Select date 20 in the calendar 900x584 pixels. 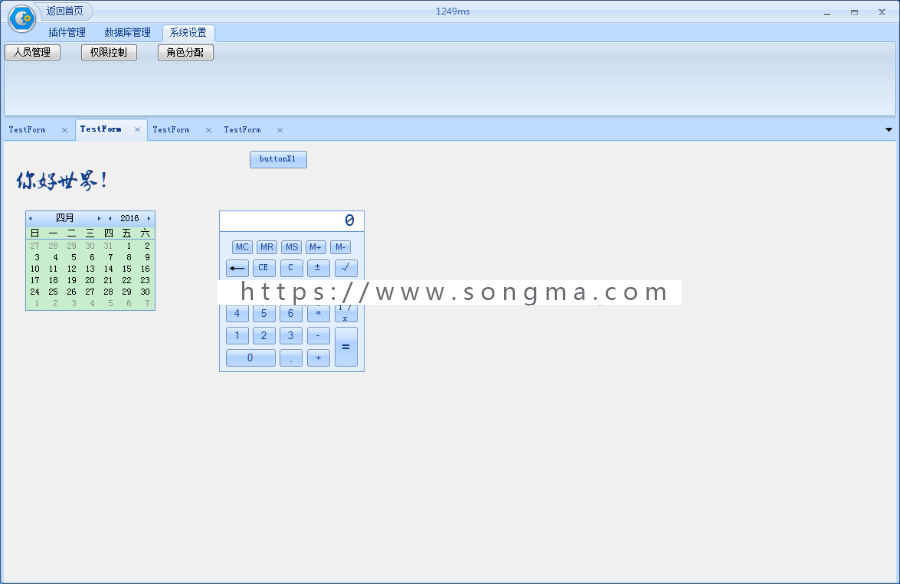[90, 280]
